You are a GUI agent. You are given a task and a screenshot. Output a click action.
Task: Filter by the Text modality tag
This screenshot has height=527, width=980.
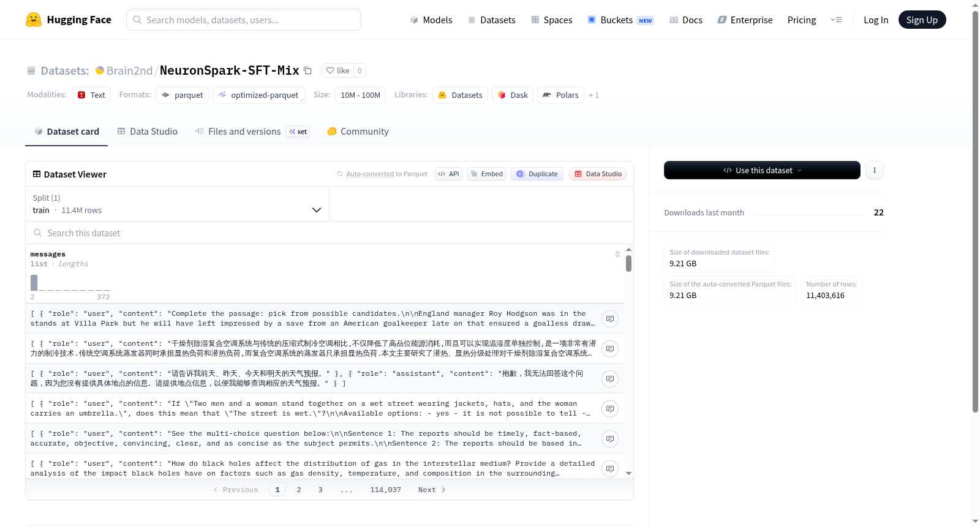tap(91, 95)
